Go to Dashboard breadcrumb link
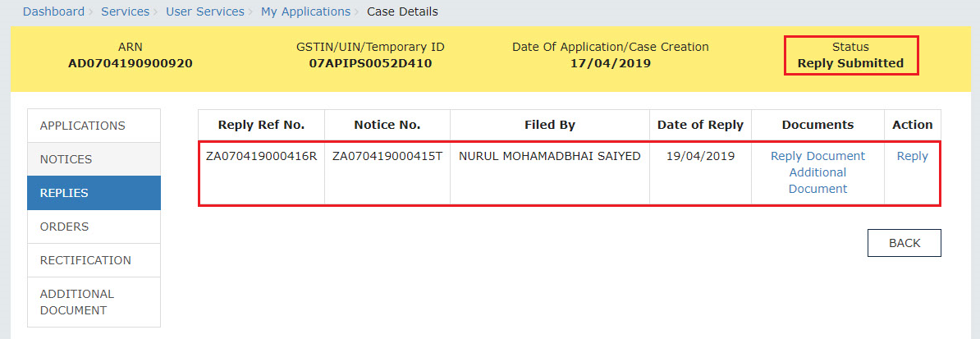This screenshot has height=339, width=980. tap(53, 11)
